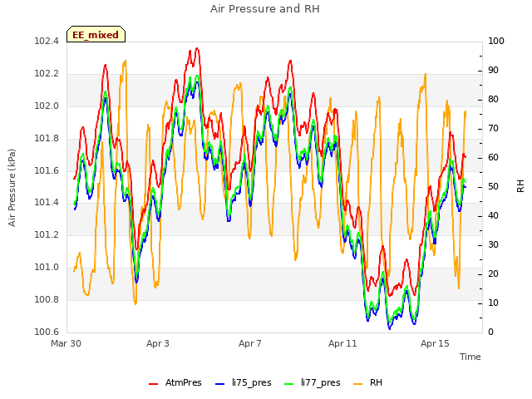Click the 90 RH axis label
Screen dimensions: 532x399
493,71
